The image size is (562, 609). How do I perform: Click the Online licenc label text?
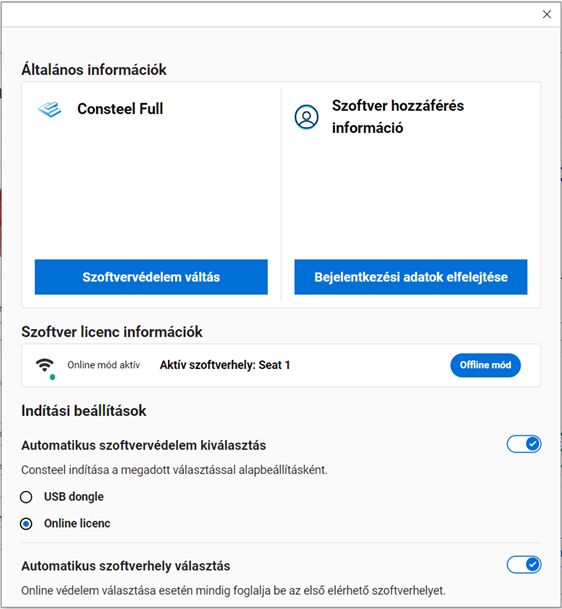coord(77,524)
